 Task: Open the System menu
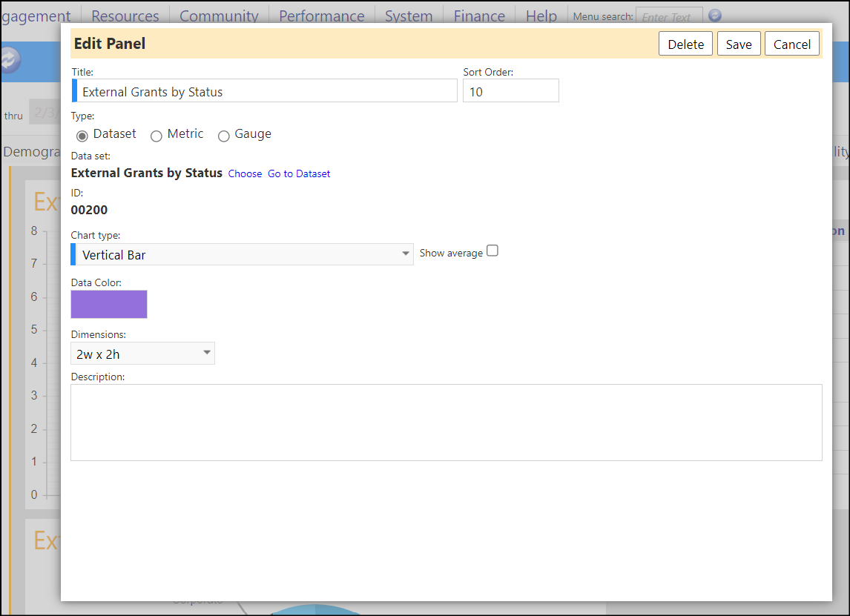coord(409,16)
